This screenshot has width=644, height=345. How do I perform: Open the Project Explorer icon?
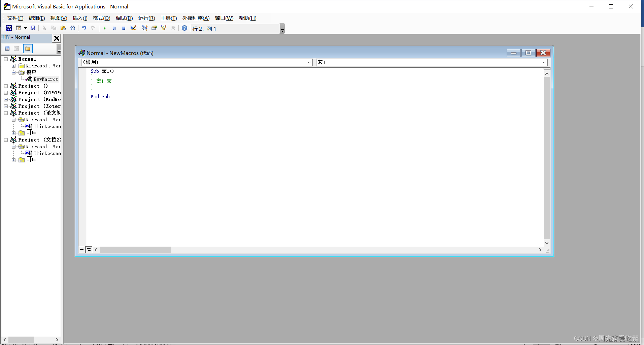tap(145, 28)
